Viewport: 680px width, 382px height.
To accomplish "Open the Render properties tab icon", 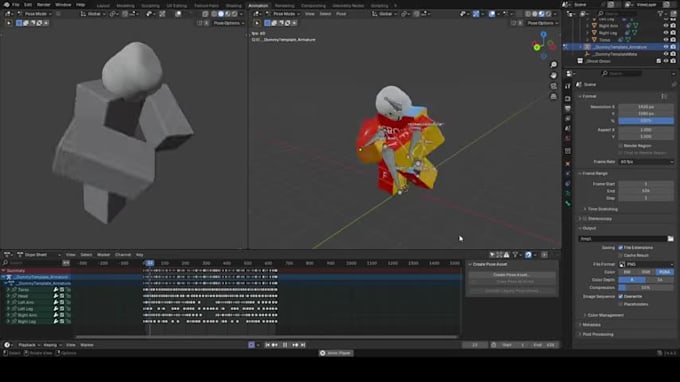I will point(568,98).
